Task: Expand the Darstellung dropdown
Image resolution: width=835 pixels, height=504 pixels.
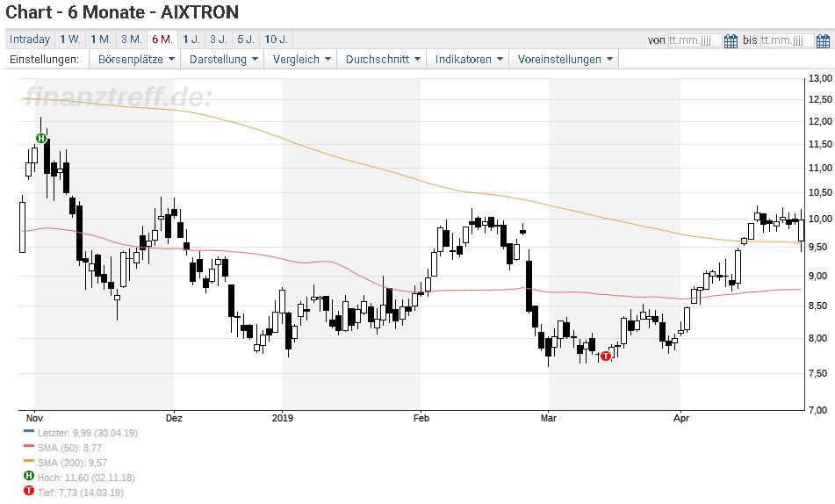Action: click(223, 59)
